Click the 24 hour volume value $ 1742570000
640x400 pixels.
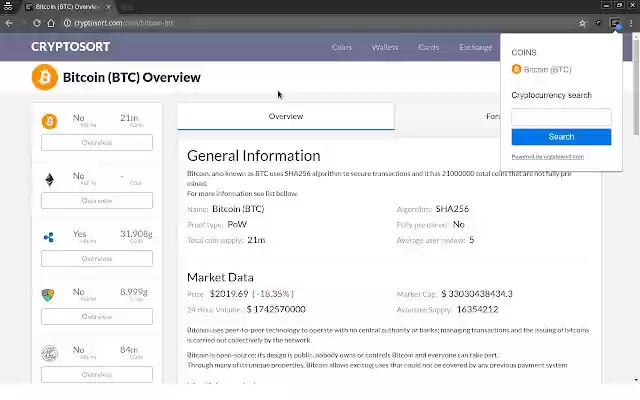click(276, 309)
